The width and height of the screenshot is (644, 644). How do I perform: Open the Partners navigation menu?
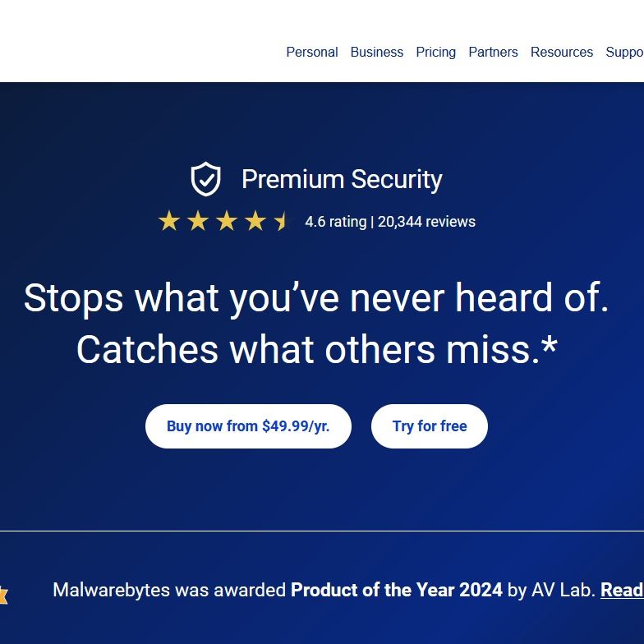coord(493,52)
